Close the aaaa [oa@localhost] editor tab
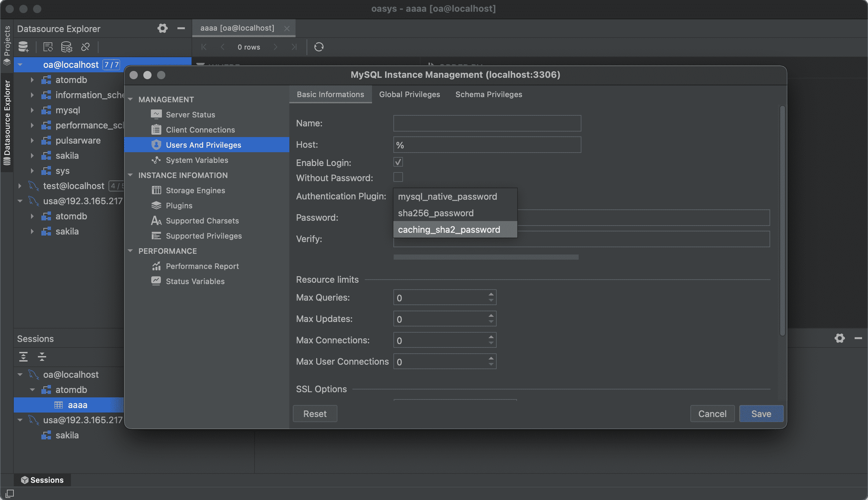The width and height of the screenshot is (868, 500). [x=287, y=28]
